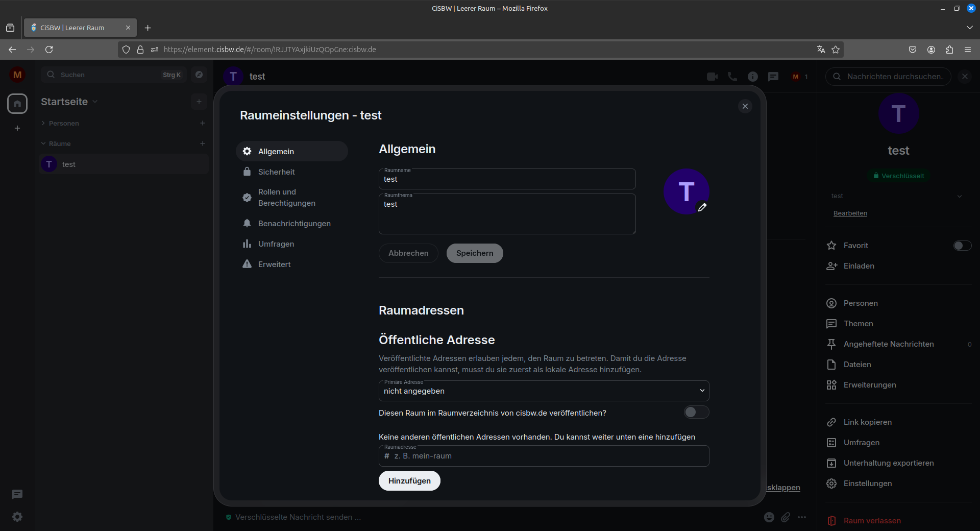980x531 pixels.
Task: Open the threads icon in room header
Action: pos(773,77)
